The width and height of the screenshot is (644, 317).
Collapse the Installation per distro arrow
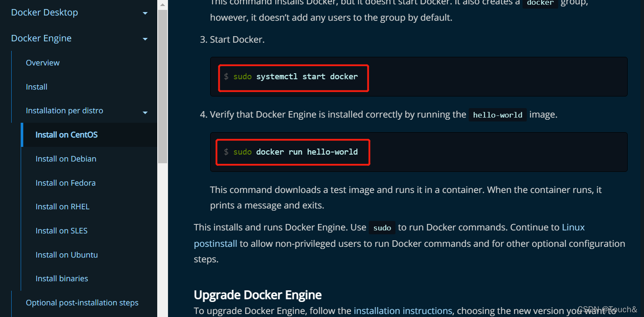click(145, 113)
